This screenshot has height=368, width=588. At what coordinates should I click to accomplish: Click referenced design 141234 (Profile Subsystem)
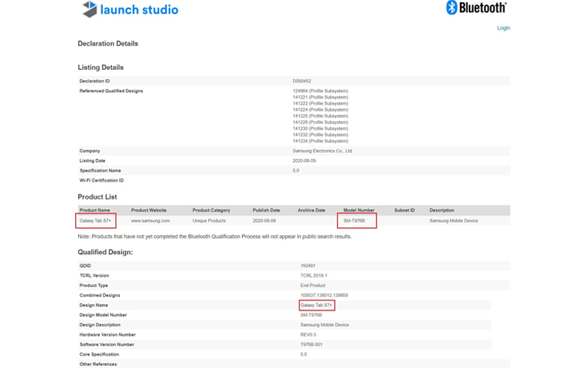click(320, 141)
